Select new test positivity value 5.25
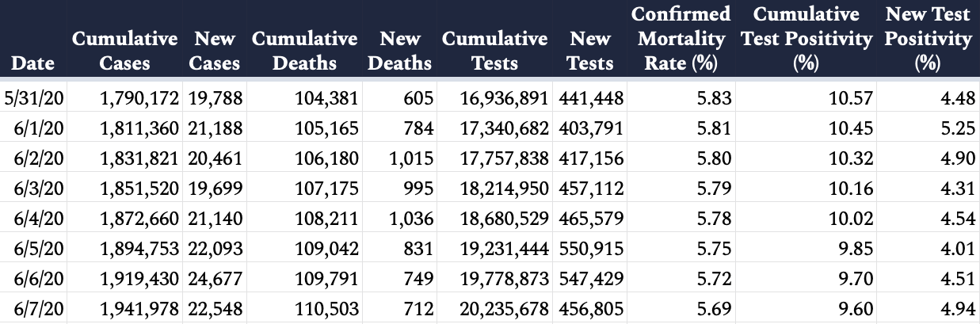The width and height of the screenshot is (980, 324). (957, 128)
